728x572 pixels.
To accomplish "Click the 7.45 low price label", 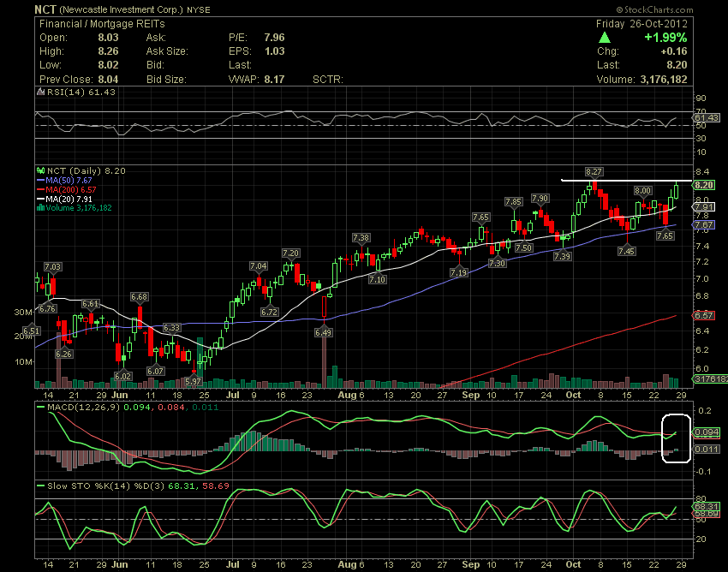I will (626, 251).
